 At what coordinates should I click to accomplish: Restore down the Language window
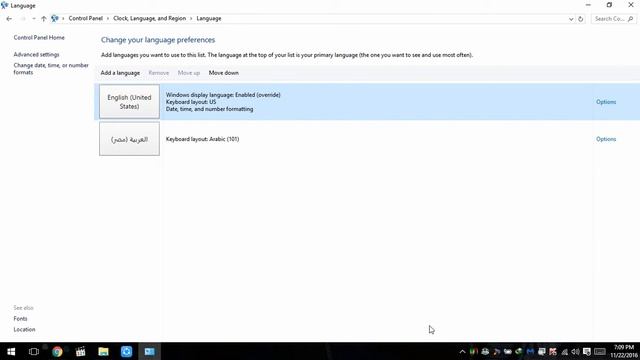(x=609, y=5)
